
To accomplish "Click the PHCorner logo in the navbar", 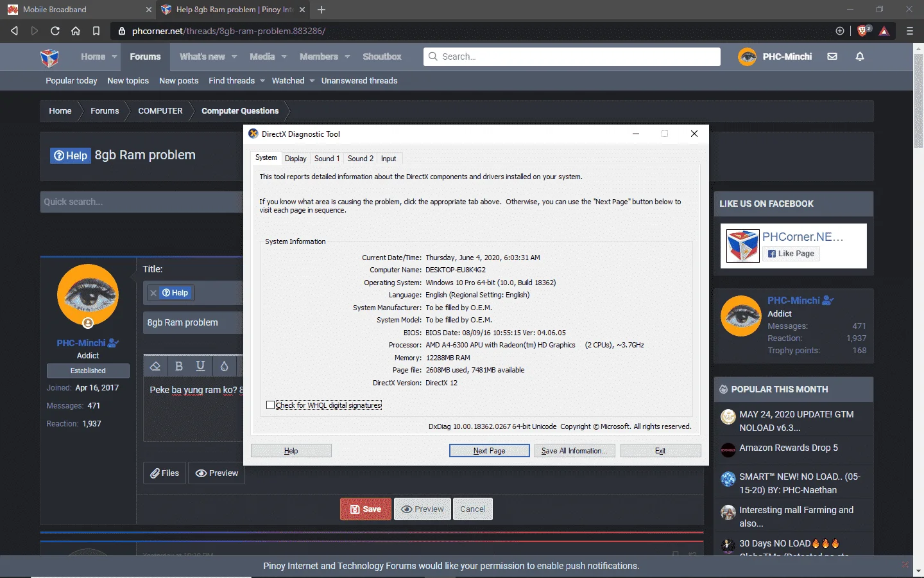I will (x=49, y=57).
